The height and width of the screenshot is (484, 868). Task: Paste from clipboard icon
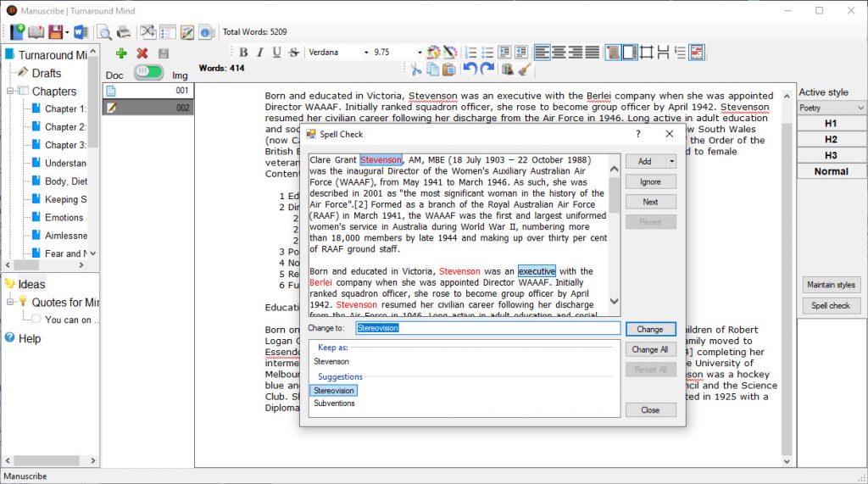(449, 70)
